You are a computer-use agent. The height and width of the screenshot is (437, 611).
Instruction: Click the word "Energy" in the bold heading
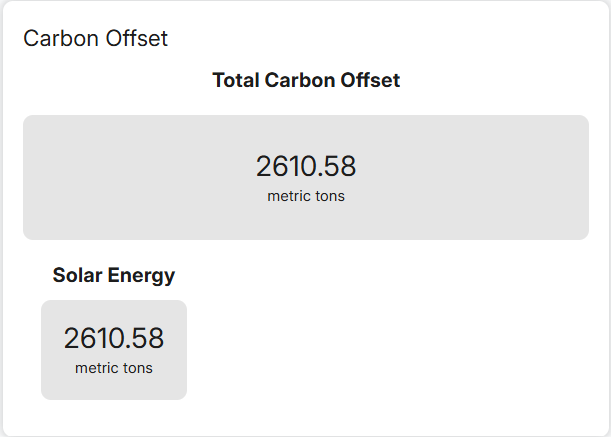point(143,275)
